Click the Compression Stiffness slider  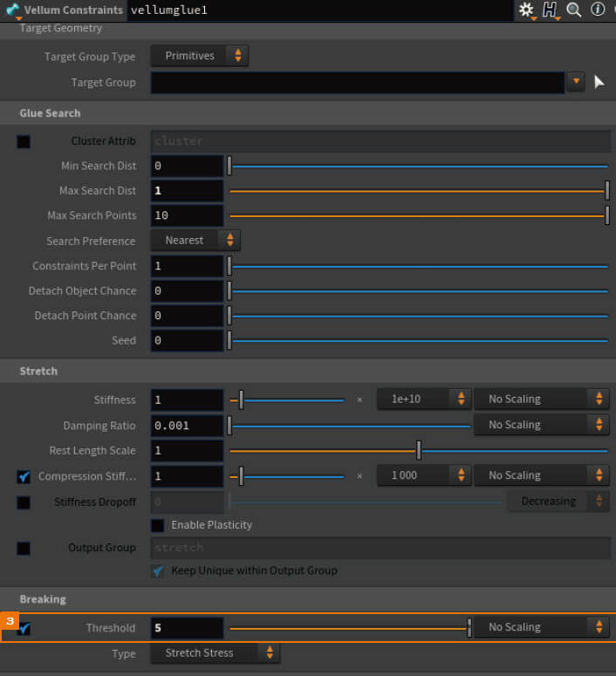[287, 476]
